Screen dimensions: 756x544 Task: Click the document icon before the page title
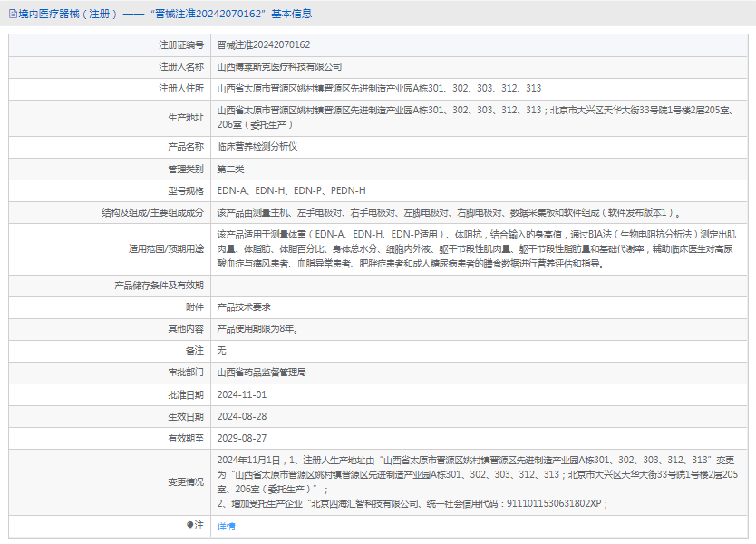13,14
